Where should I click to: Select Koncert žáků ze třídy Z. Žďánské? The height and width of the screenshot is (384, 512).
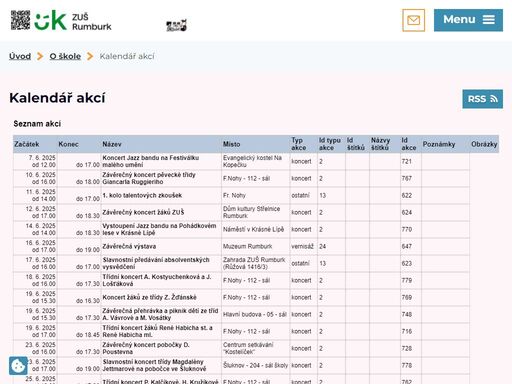(150, 297)
